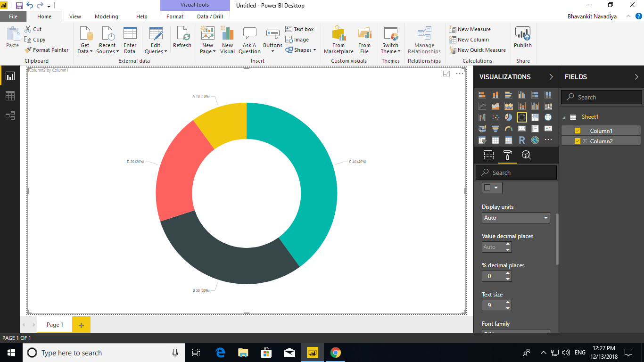
Task: Click Enter Data in External data group
Action: [130, 40]
